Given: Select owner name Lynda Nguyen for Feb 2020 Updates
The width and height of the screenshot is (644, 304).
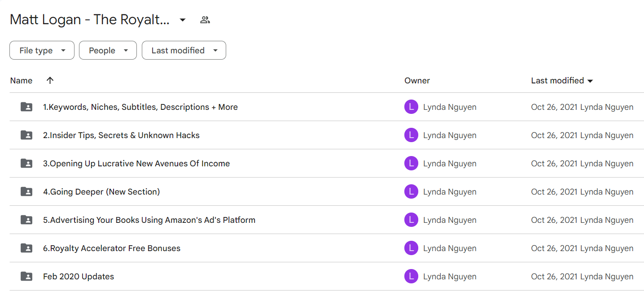Looking at the screenshot, I should [x=450, y=277].
